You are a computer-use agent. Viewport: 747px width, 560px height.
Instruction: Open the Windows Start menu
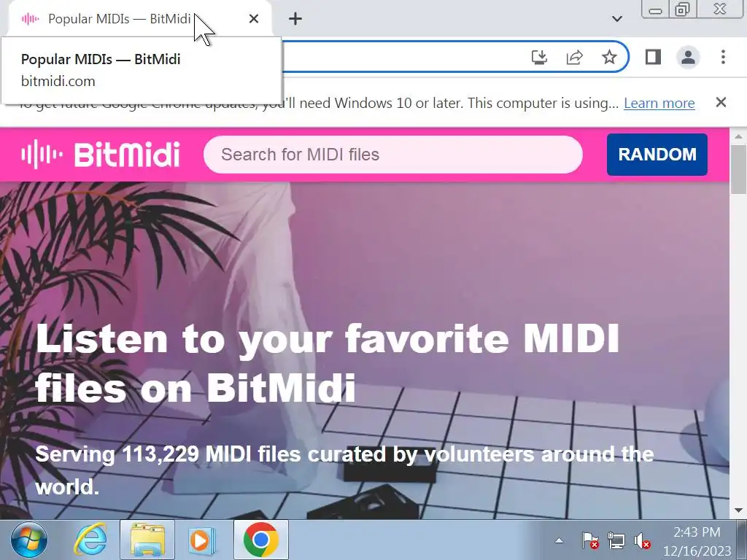click(x=28, y=540)
